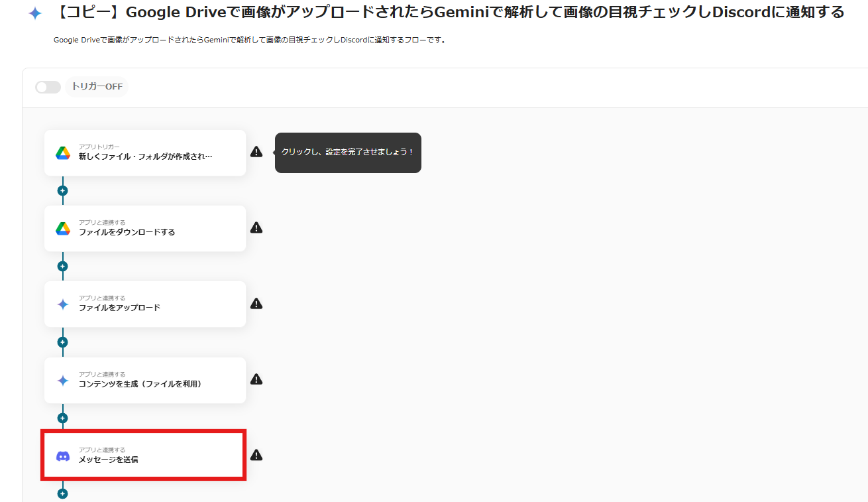Add a step below メッセージを送信

[x=62, y=493]
